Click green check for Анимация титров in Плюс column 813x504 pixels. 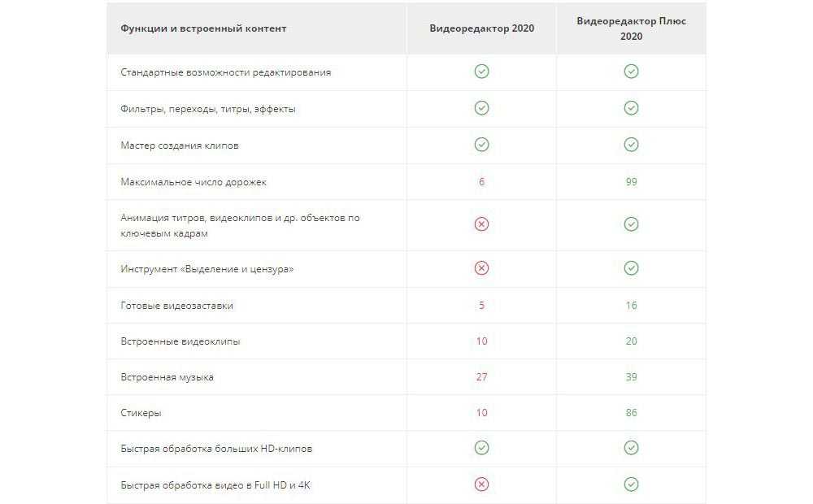click(631, 224)
